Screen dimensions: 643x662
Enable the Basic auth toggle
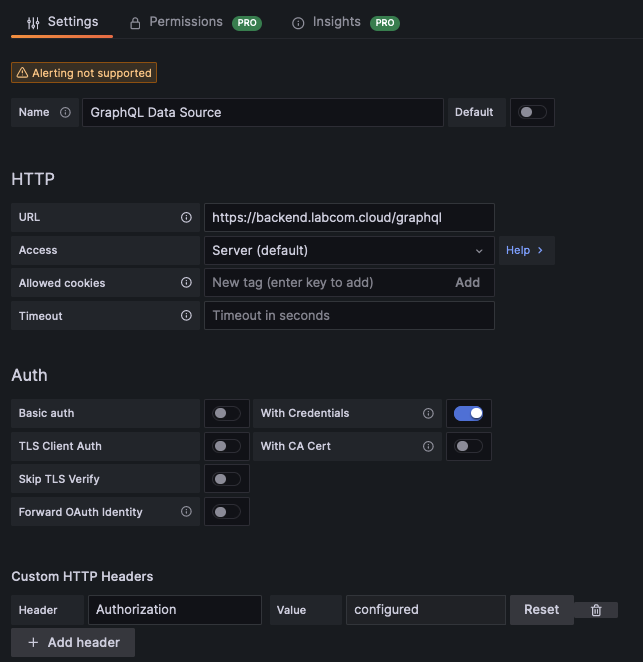pyautogui.click(x=227, y=413)
